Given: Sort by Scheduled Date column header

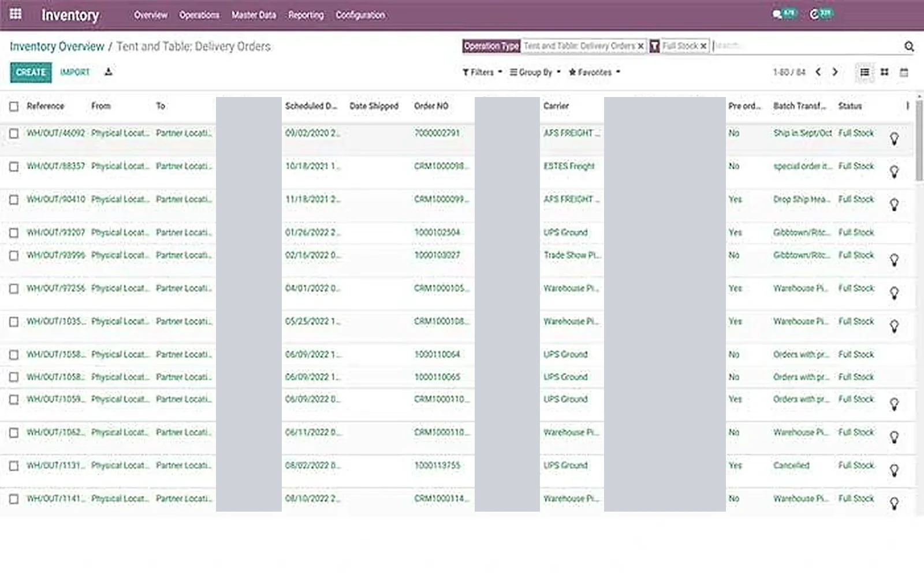Looking at the screenshot, I should (x=311, y=106).
